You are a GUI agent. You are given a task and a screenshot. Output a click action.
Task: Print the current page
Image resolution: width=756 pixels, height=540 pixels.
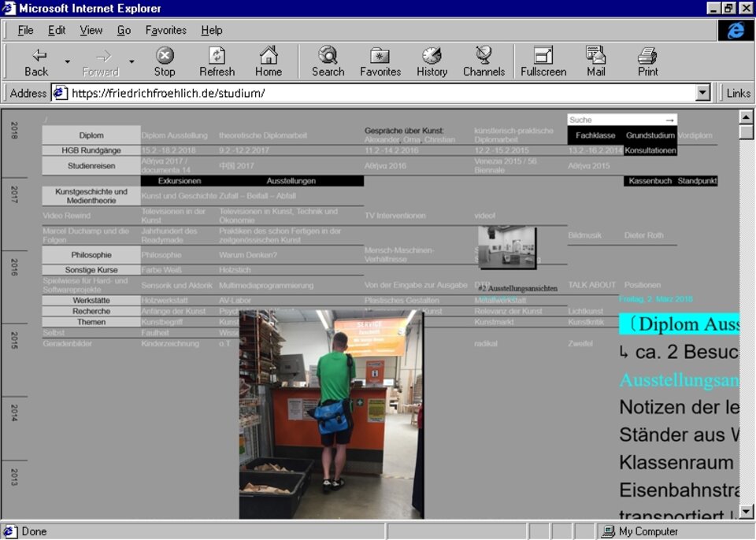(647, 62)
